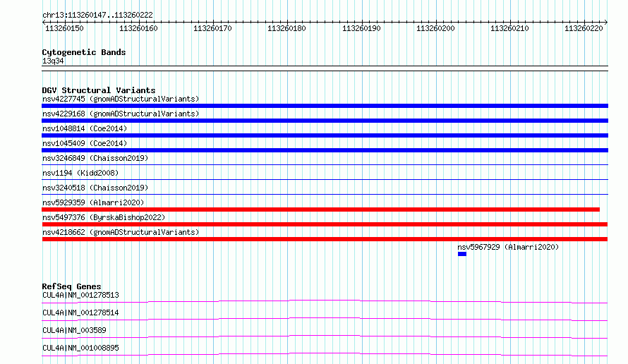Open variant nsv1045409 (Coe2014)

[85, 143]
